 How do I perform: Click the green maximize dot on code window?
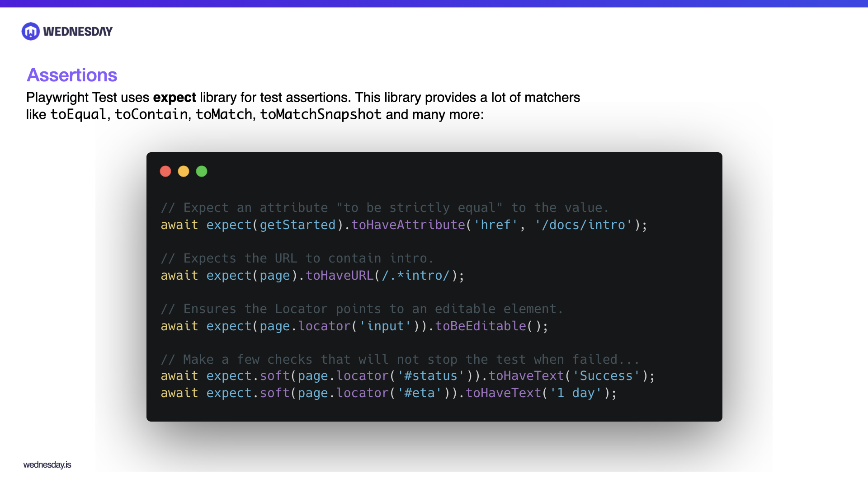pos(202,171)
